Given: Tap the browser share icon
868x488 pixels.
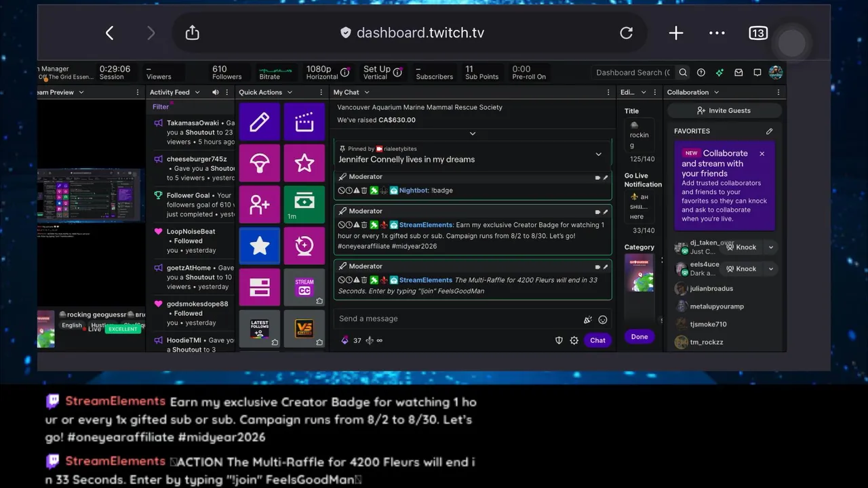Looking at the screenshot, I should pyautogui.click(x=193, y=33).
